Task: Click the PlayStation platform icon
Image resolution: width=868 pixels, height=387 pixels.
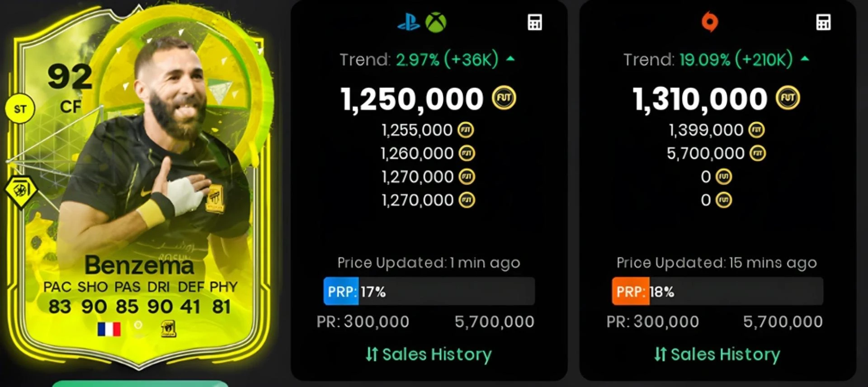Action: point(409,22)
